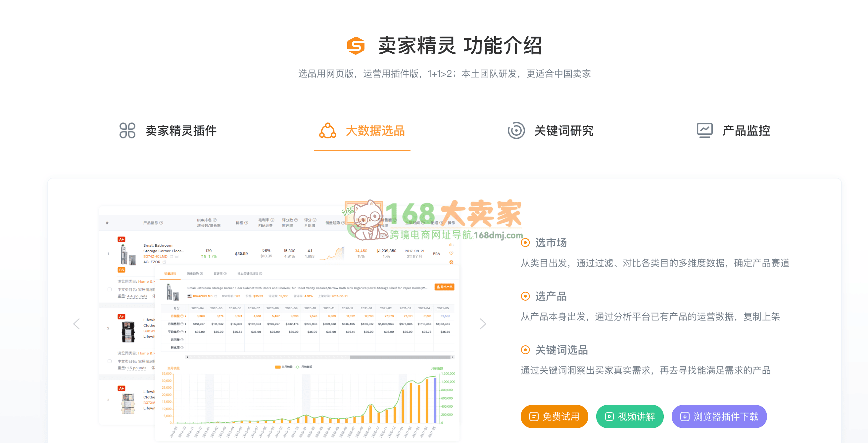Click the orange 卖家精灵 logo icon
Screen dimensions: 868x443
356,45
